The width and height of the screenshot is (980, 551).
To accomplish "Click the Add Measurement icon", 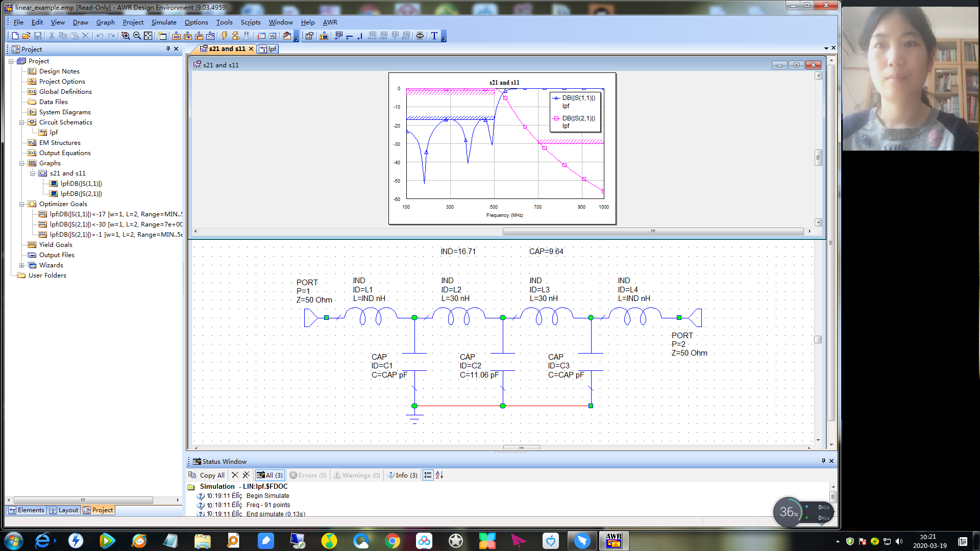I will click(324, 36).
